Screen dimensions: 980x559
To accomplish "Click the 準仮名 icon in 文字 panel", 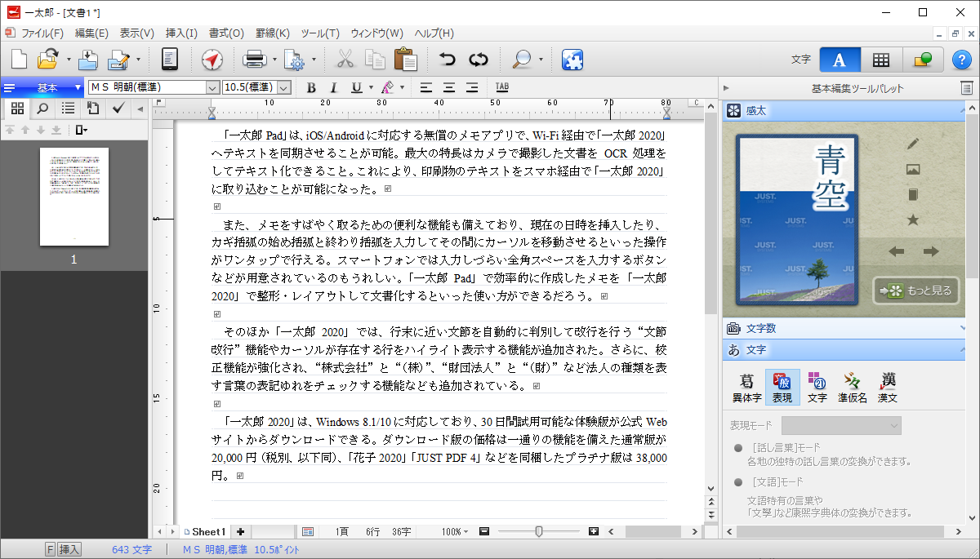I will [x=852, y=388].
